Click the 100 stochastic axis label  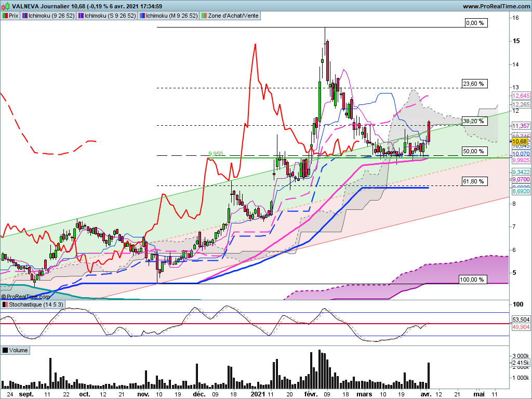click(x=518, y=304)
